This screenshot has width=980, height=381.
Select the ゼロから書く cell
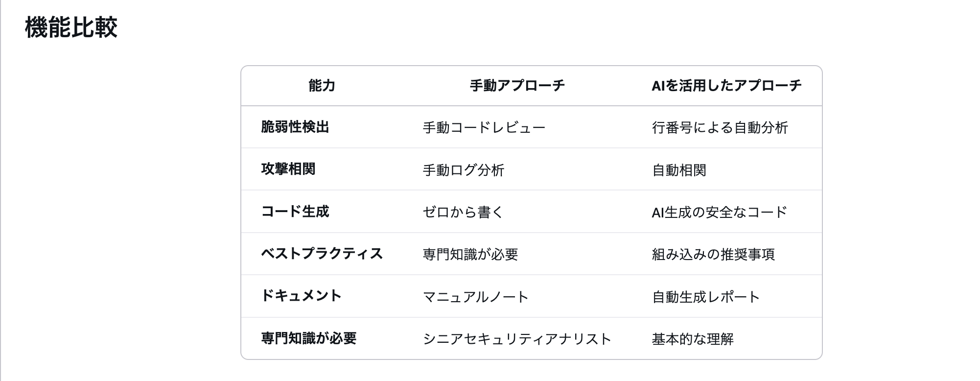click(x=463, y=212)
